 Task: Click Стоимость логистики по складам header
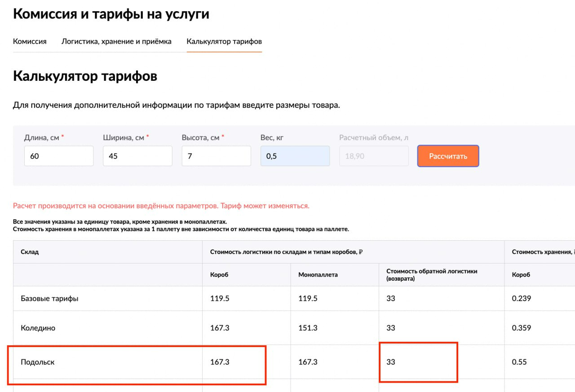tap(286, 252)
